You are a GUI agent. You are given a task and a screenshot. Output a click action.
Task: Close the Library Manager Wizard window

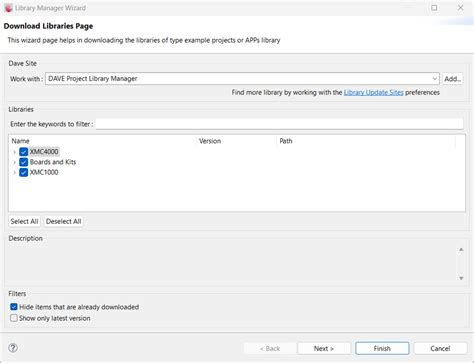coord(460,8)
